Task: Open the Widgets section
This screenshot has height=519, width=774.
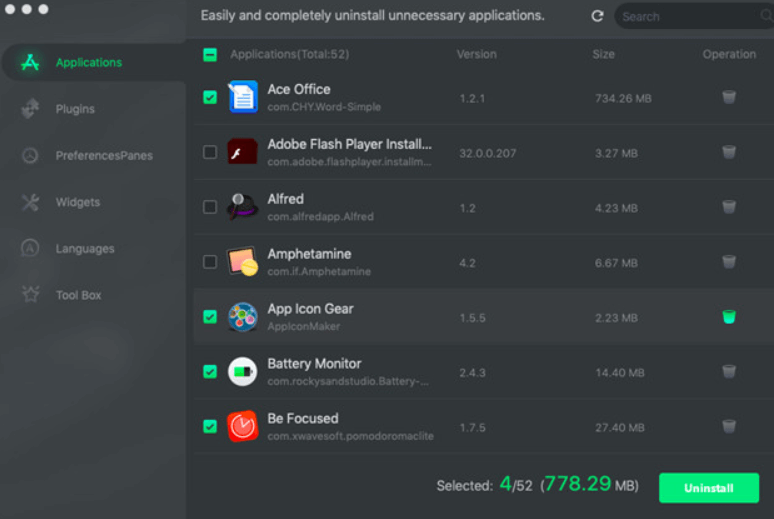Action: [x=77, y=202]
